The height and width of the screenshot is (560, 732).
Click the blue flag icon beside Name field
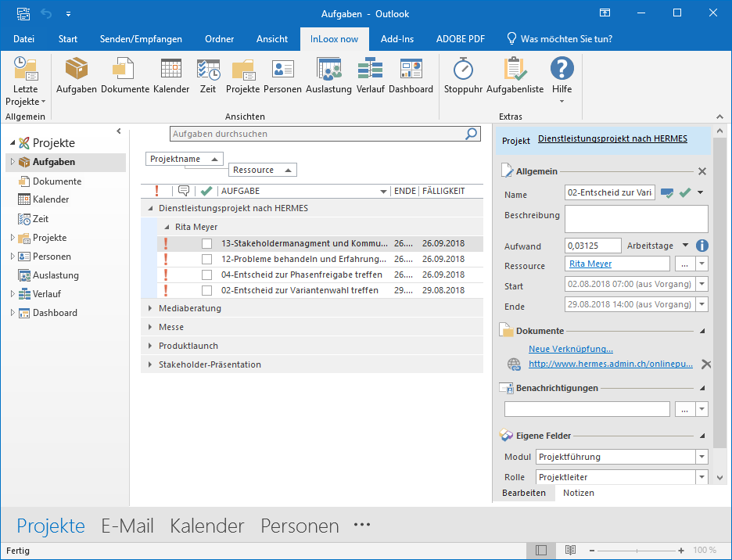[x=667, y=192]
